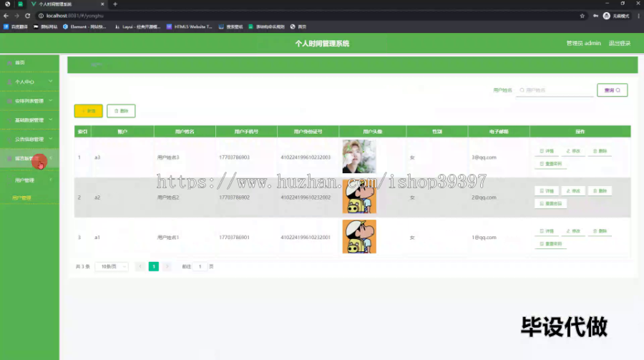Screen dimensions: 644x360
Task: Focus the 用户姓名 search input field
Action: [x=555, y=90]
